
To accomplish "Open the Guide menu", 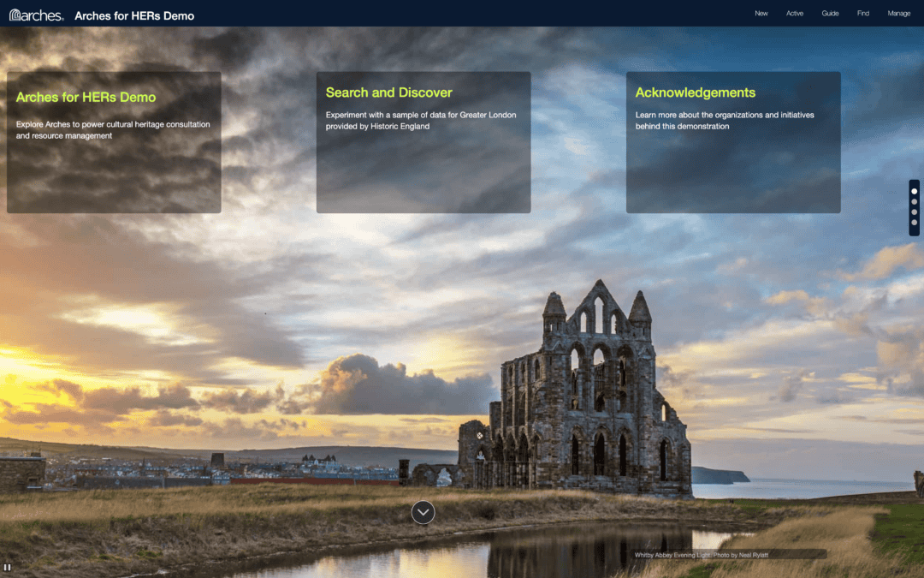I will pyautogui.click(x=829, y=13).
